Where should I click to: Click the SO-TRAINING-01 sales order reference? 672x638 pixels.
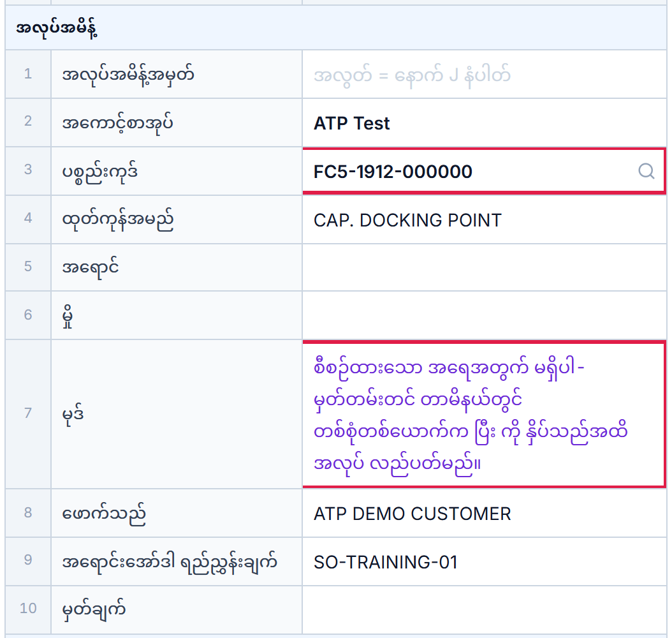coord(386,562)
